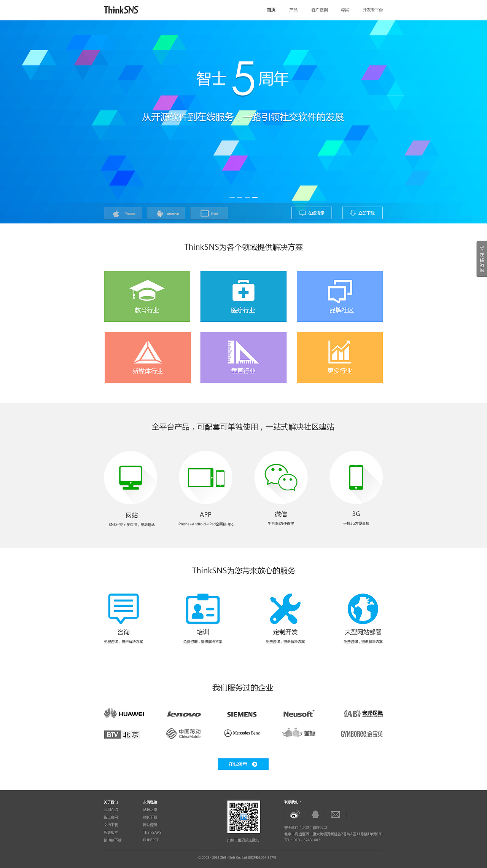Open 教育行业 graduation cap tile
This screenshot has width=487, height=868.
[147, 297]
